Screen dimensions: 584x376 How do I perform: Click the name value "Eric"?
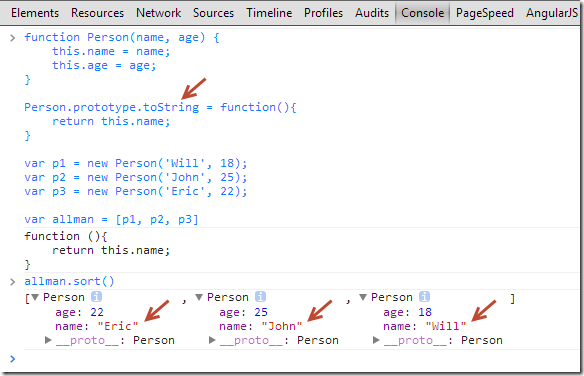(x=118, y=326)
